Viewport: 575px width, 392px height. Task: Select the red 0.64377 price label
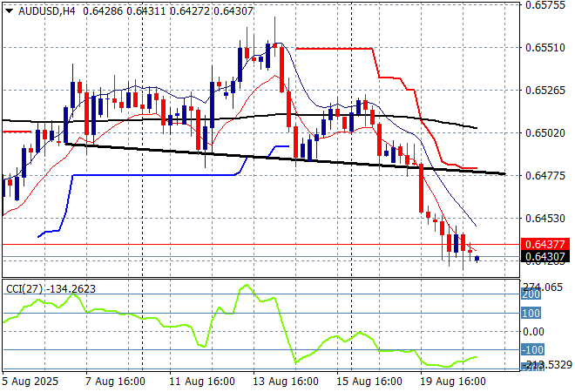[x=545, y=244]
